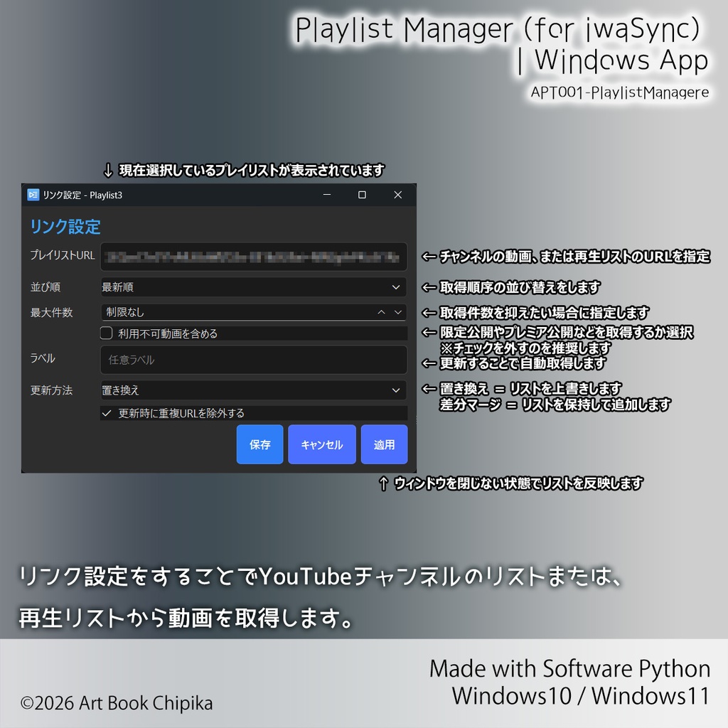Click the Playlist Manager icon in the title bar

click(x=32, y=194)
